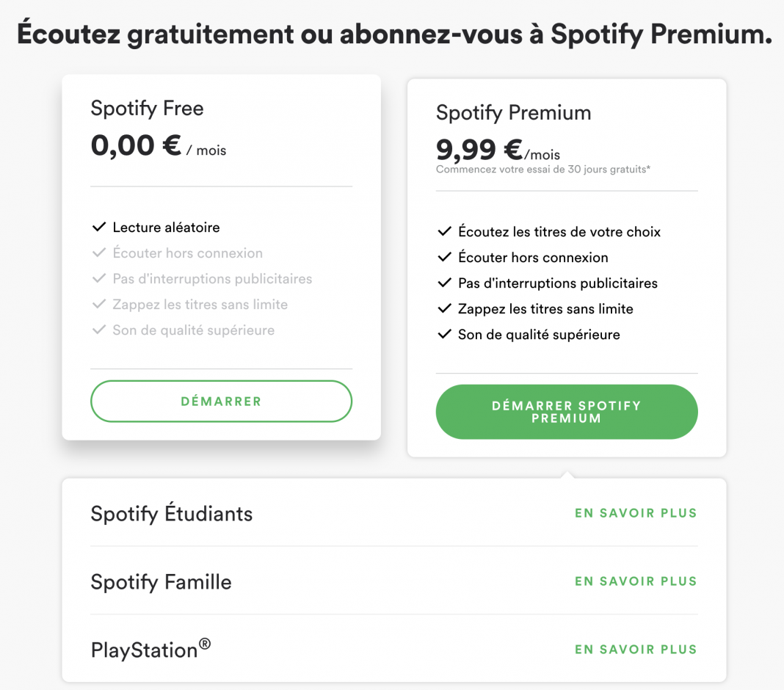Screen dimensions: 784x690
Task: Click the Premium "Zappez les titres sans limite" checkmark
Action: tap(444, 308)
